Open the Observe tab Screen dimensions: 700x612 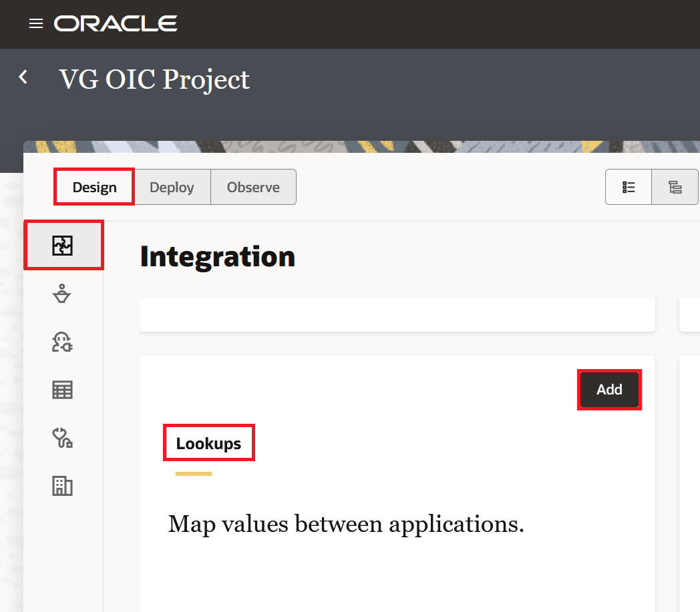pyautogui.click(x=253, y=188)
